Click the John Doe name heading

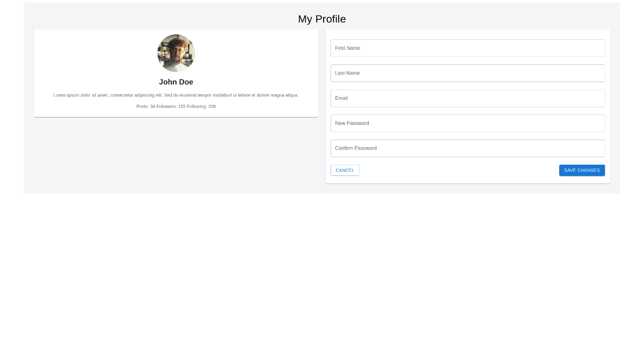pyautogui.click(x=176, y=82)
